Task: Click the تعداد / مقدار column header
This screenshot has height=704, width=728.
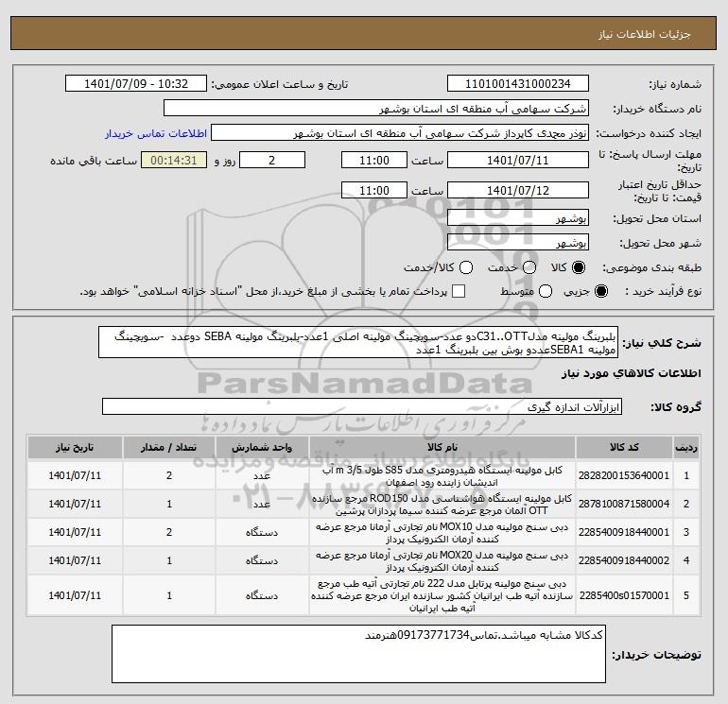Action: coord(169,447)
